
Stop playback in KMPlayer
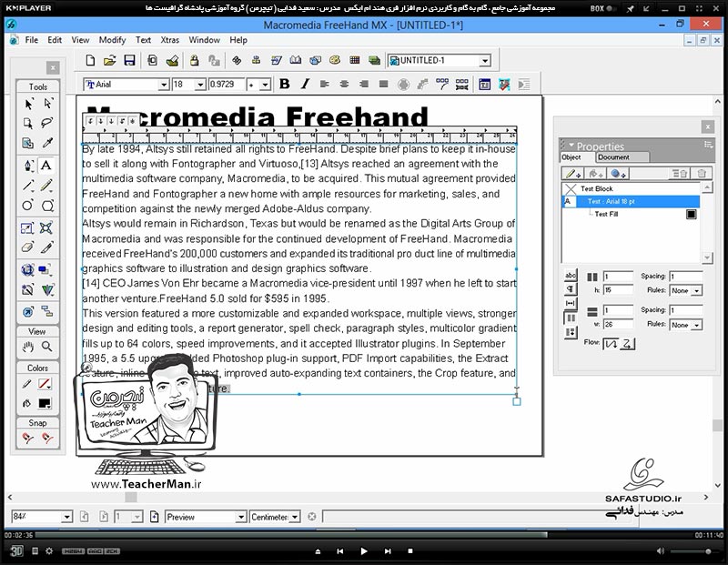coord(410,551)
